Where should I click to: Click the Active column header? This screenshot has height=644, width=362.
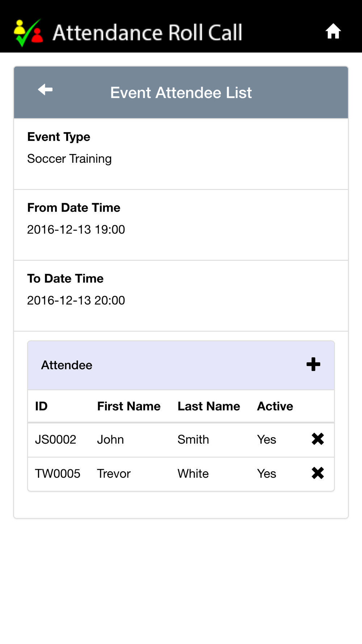(275, 406)
